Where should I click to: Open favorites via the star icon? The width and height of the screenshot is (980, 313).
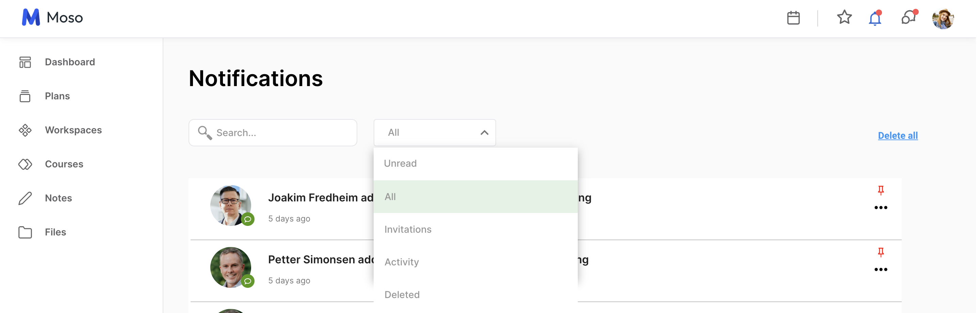click(844, 17)
